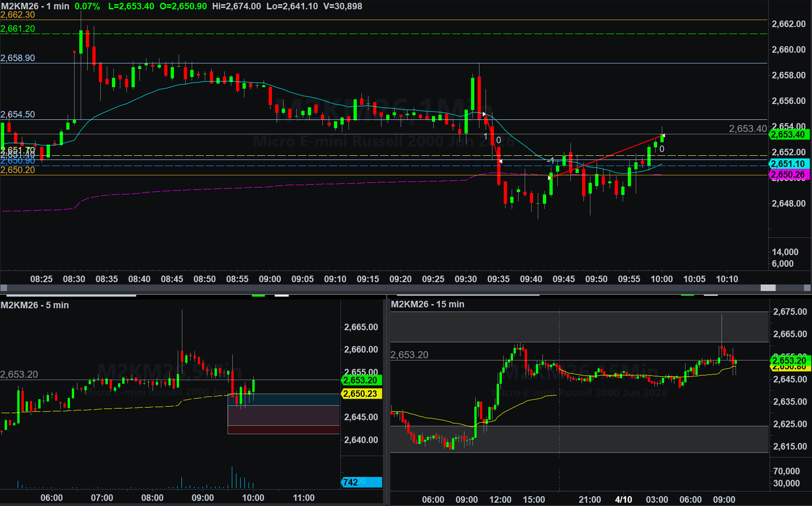Click the 09:30 time axis label

[465, 279]
